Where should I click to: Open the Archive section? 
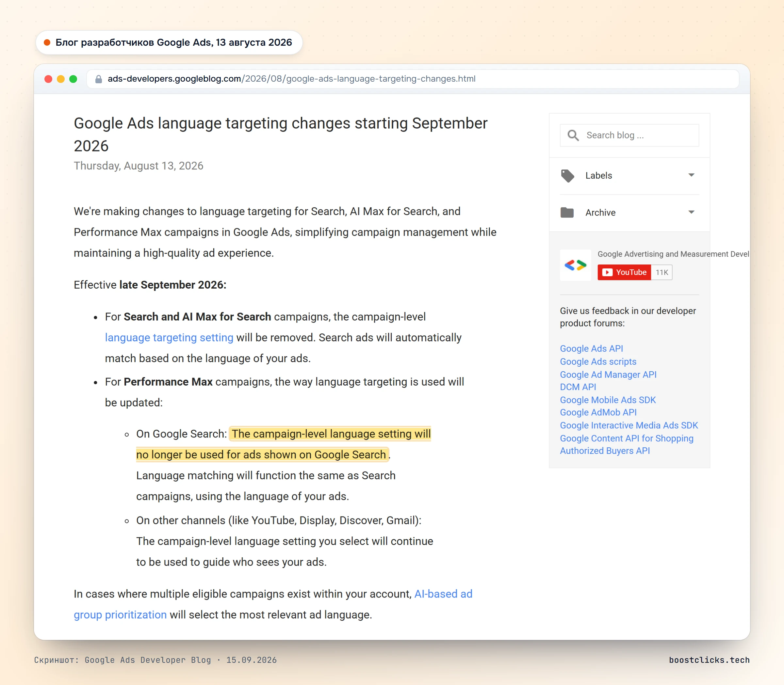pyautogui.click(x=629, y=213)
